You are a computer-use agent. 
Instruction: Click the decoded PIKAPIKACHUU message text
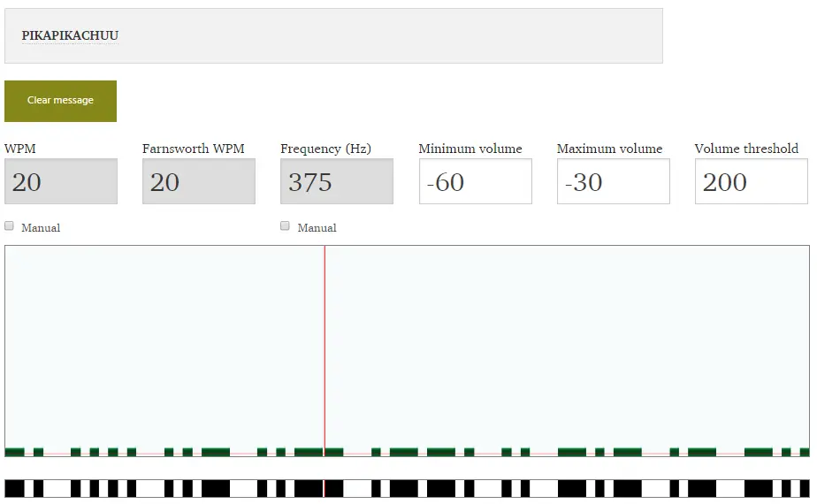(70, 36)
